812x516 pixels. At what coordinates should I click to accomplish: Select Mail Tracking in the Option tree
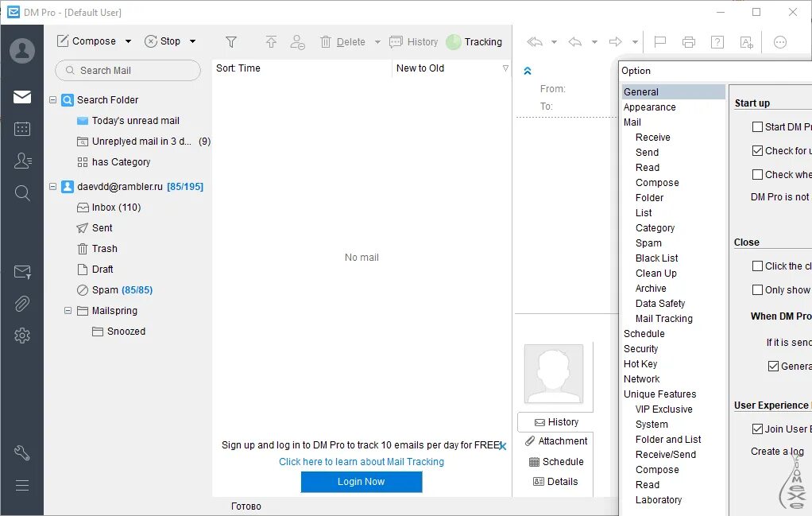[x=664, y=319]
